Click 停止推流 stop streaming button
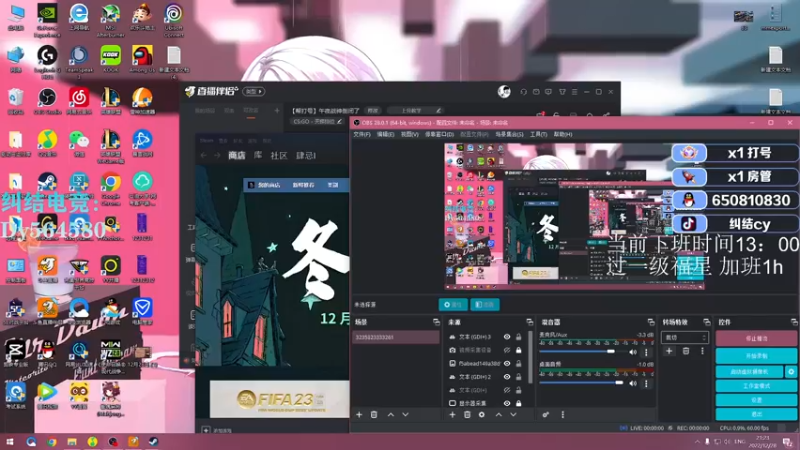 tap(756, 338)
